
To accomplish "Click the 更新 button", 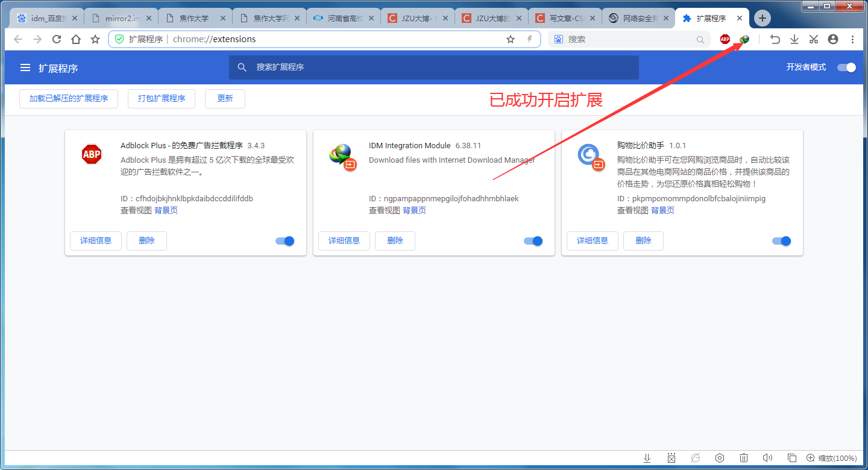I will (225, 98).
